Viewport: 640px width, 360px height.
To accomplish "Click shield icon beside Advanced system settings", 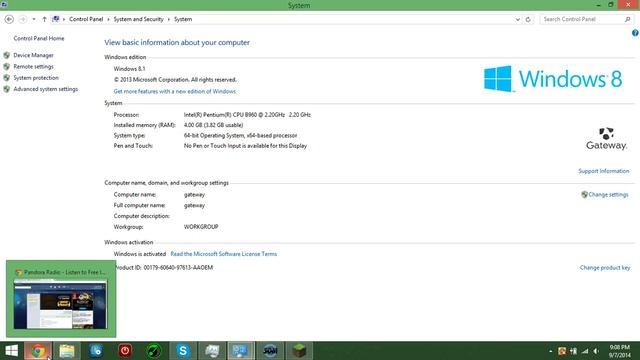I will (7, 89).
